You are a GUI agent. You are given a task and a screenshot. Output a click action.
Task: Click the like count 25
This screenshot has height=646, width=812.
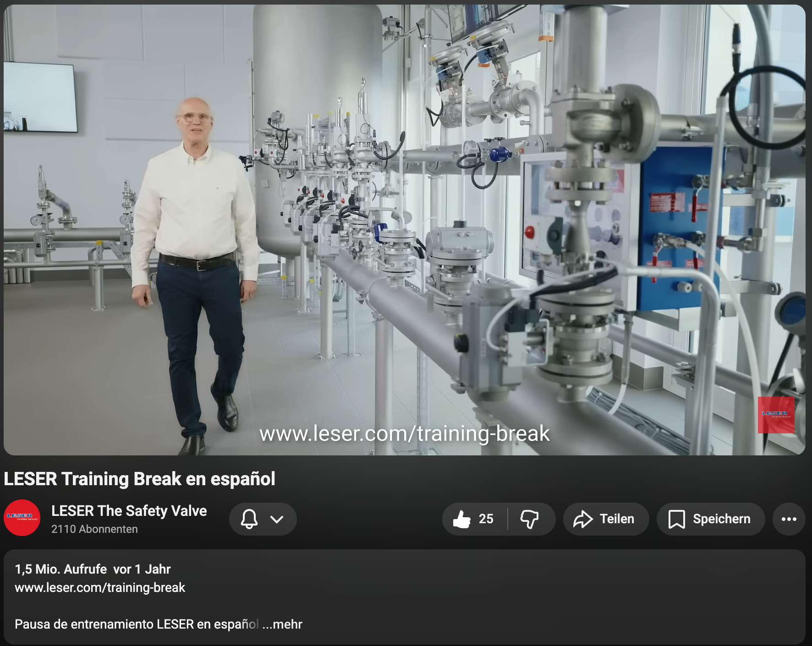[486, 519]
